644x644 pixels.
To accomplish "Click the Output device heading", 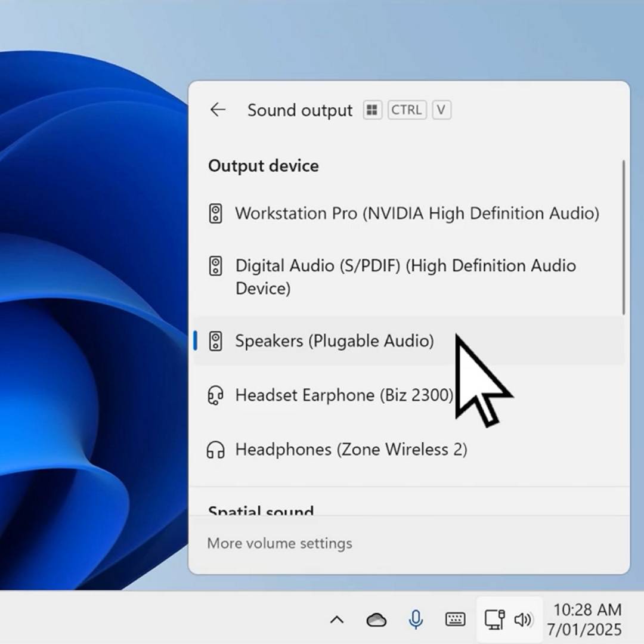I will point(264,166).
